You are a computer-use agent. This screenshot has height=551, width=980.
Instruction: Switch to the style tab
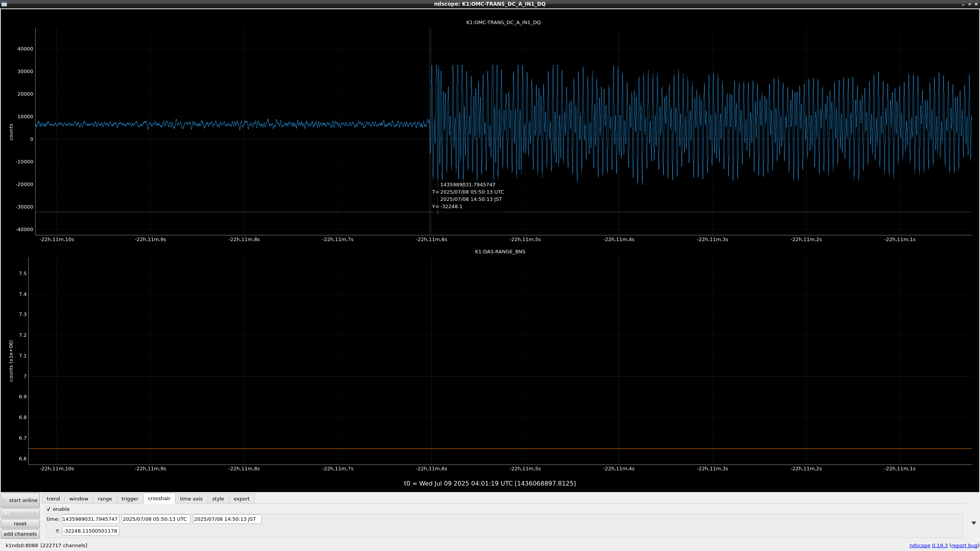(218, 499)
